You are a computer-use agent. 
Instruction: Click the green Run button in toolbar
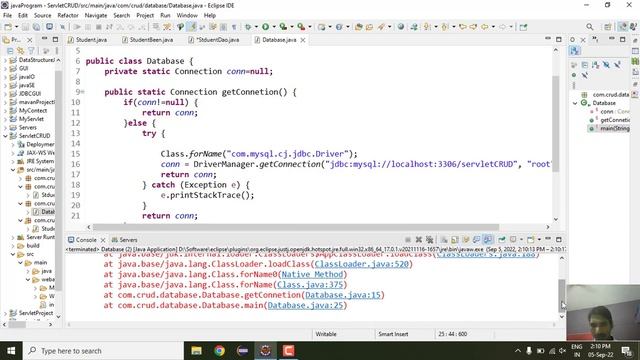[265, 27]
